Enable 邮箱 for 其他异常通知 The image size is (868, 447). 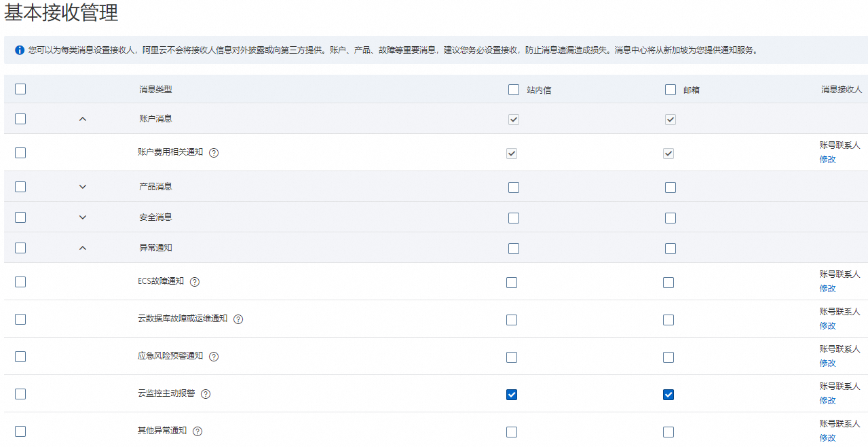(668, 432)
